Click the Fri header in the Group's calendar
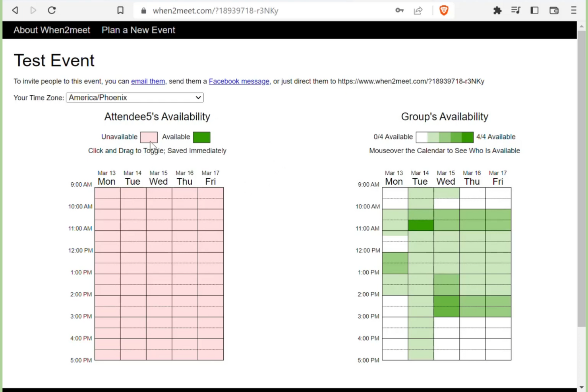 pyautogui.click(x=498, y=182)
